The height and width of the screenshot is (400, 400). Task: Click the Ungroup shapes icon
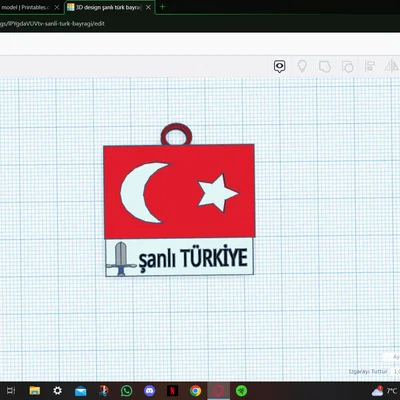(348, 67)
